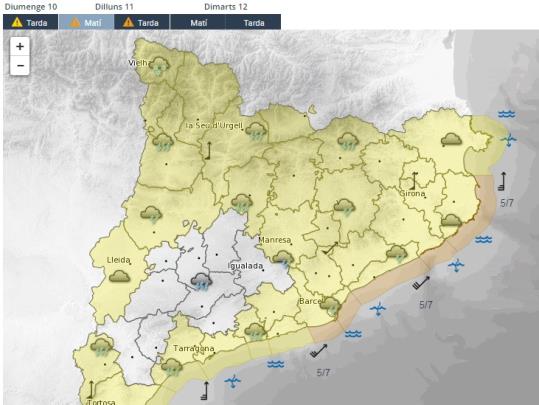Select Dimarts 12 Tarda tab
539x405 pixels.
pyautogui.click(x=253, y=23)
